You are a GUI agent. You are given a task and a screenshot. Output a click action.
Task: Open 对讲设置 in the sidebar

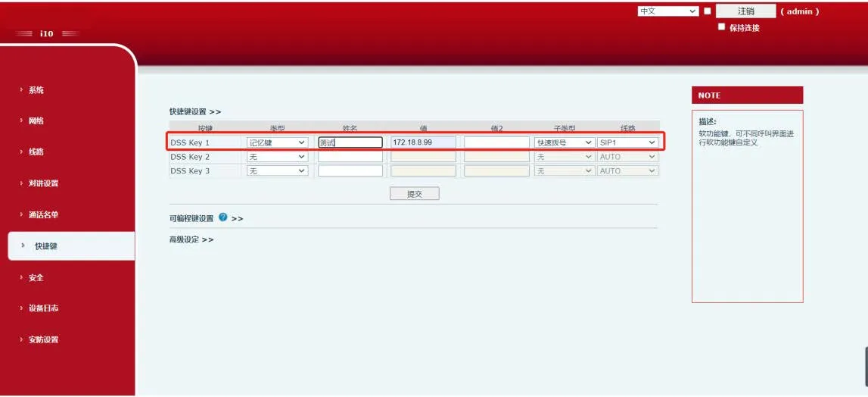pos(43,183)
